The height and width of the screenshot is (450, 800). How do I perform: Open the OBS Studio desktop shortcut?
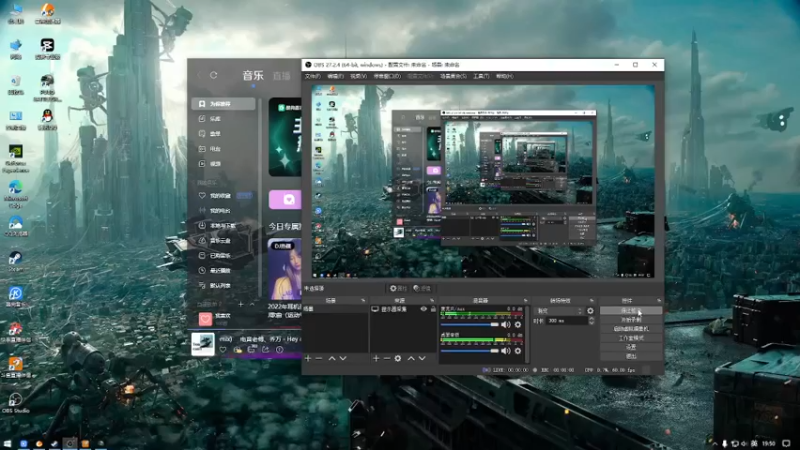click(15, 402)
